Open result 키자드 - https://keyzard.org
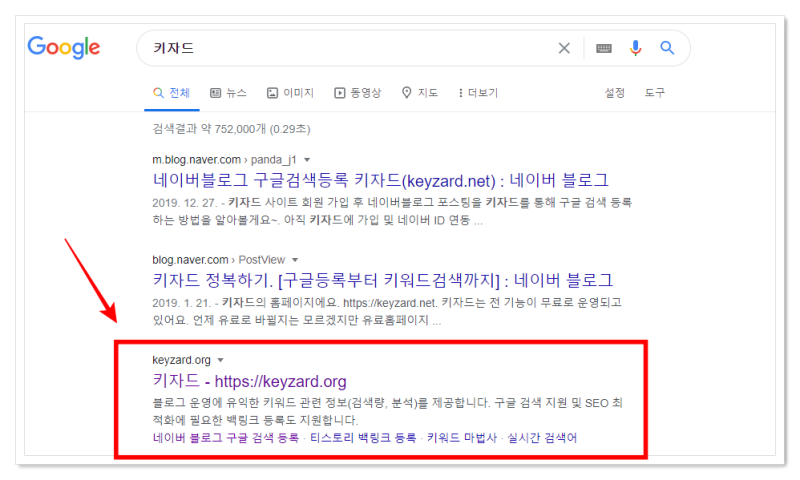Screen dimensions: 800x480 click(x=249, y=381)
